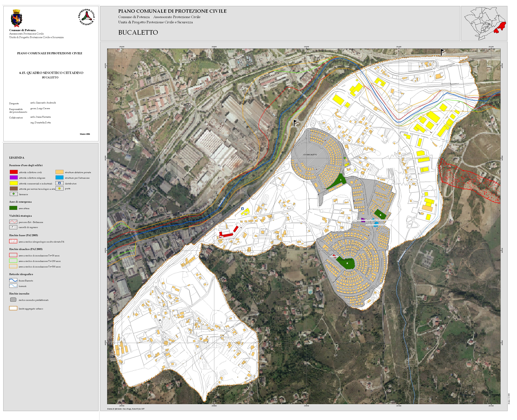Click the cancelli di ingresso flag legend icon
Image resolution: width=517 pixels, height=420 pixels.
(13, 227)
